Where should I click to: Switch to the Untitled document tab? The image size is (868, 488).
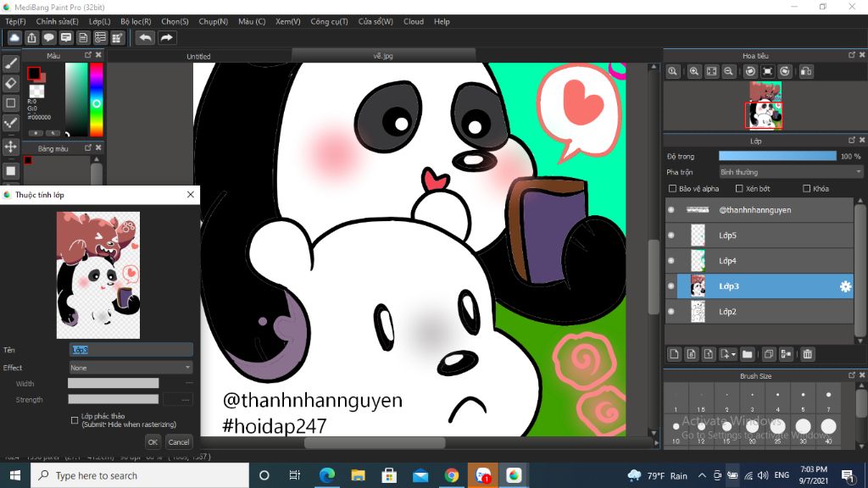coord(198,56)
